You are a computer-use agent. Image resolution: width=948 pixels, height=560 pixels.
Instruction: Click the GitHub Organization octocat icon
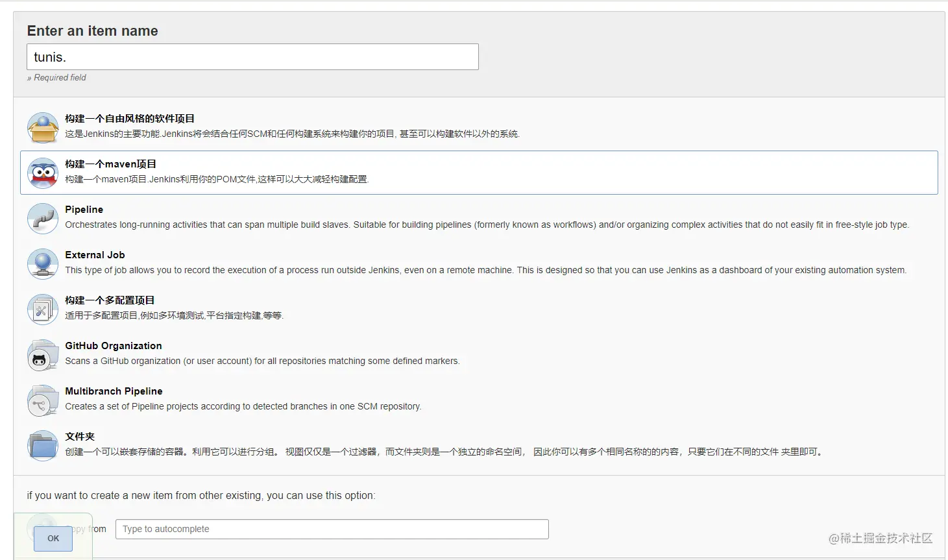[43, 354]
